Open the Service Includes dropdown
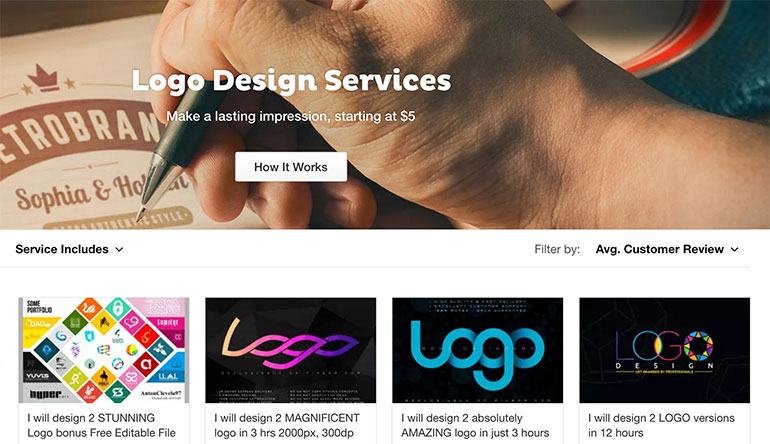The width and height of the screenshot is (770, 444). click(69, 249)
